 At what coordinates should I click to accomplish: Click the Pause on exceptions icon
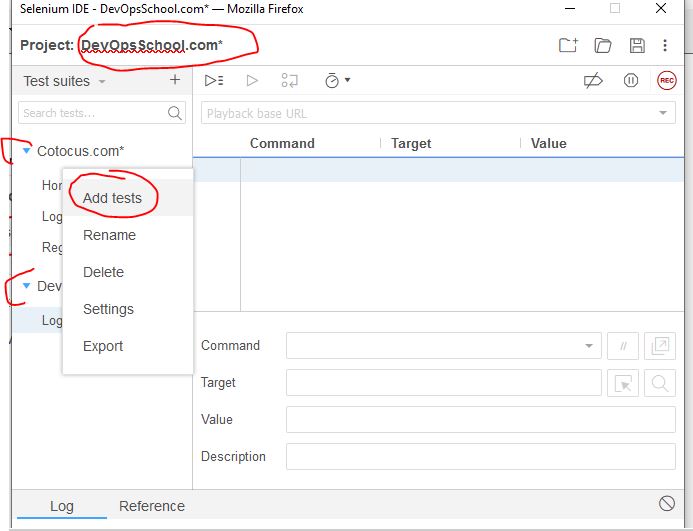click(631, 81)
